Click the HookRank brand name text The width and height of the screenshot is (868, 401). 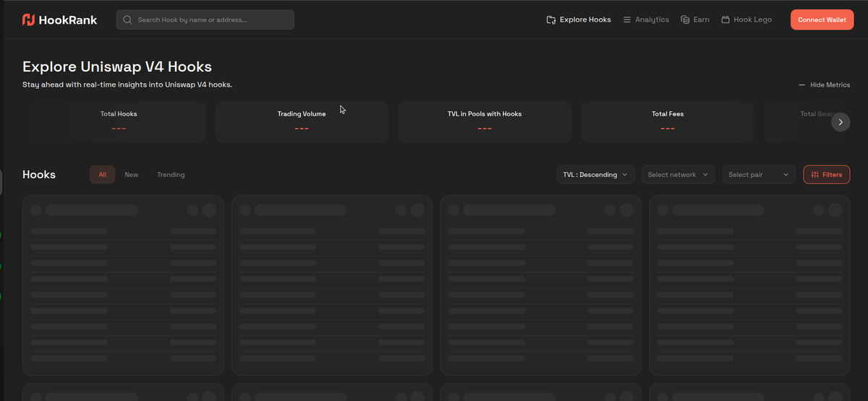[69, 20]
